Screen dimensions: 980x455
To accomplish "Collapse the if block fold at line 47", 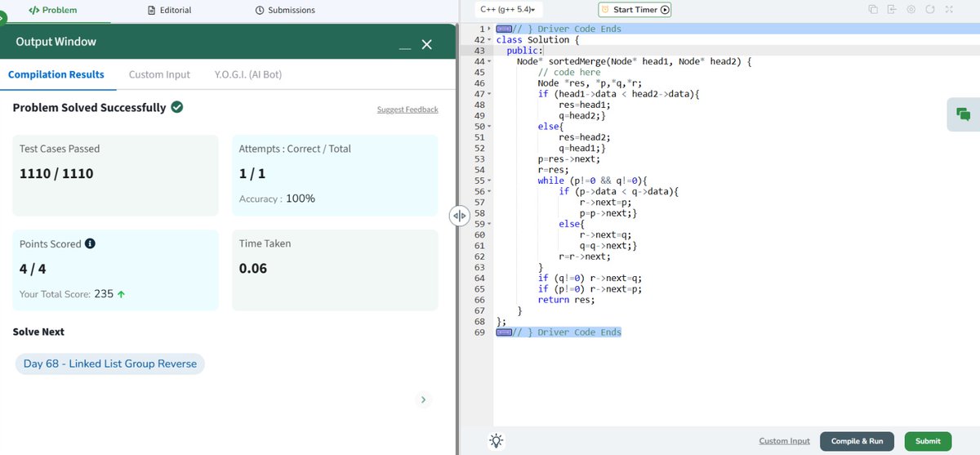I will coord(489,94).
